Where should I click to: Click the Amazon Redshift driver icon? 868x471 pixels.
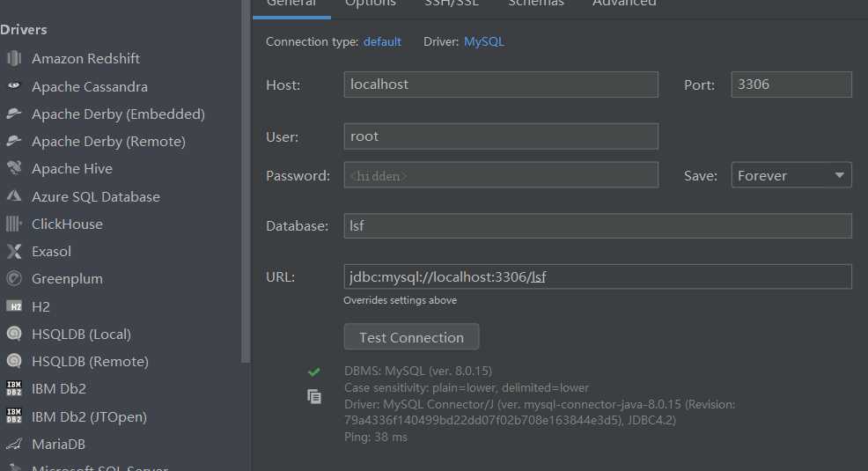14,58
